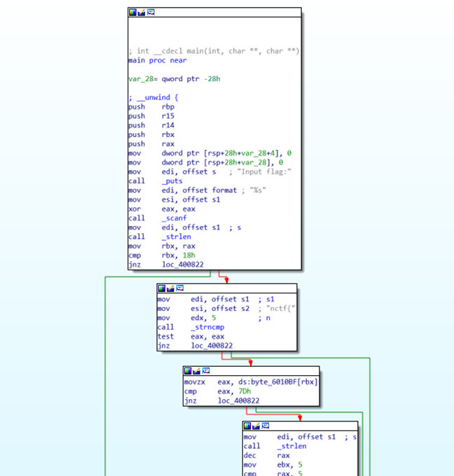Click edit icon in the movzx byte_6010BF node header
The height and width of the screenshot is (476, 454).
197,371
